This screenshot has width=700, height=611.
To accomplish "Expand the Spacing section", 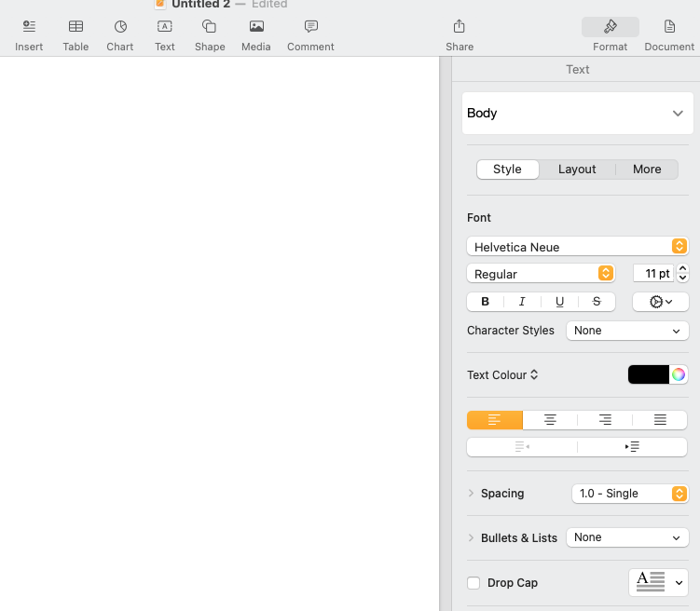I will pos(472,494).
